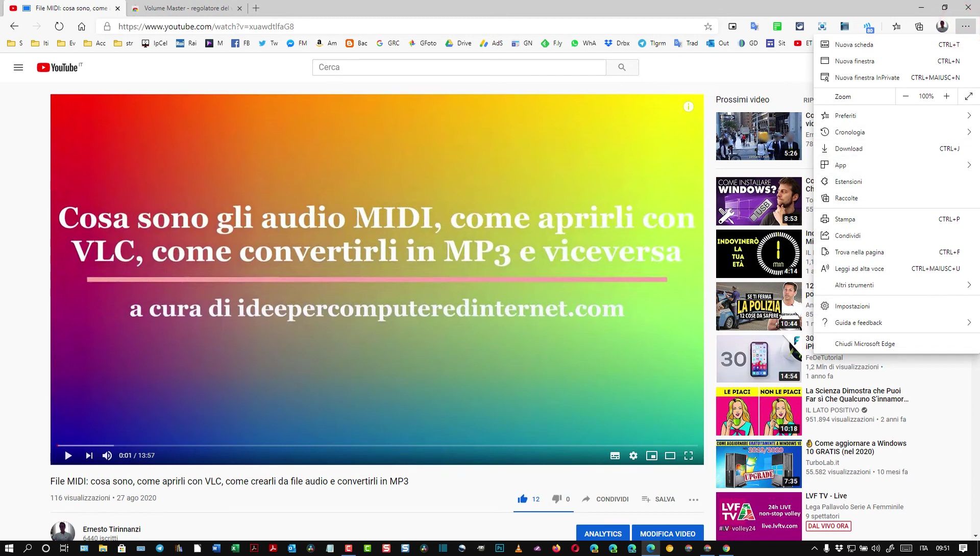
Task: Open Impostazioni from Edge menu
Action: (896, 306)
